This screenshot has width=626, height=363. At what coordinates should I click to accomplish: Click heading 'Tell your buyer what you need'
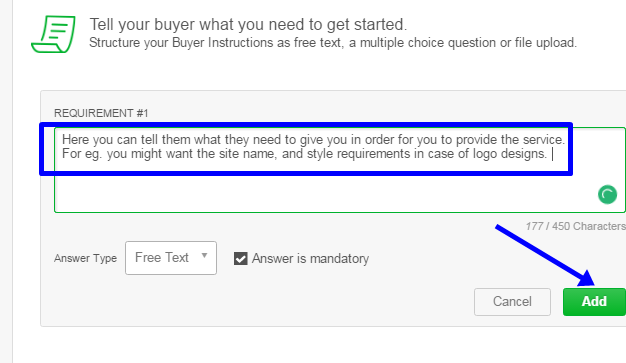click(x=248, y=24)
